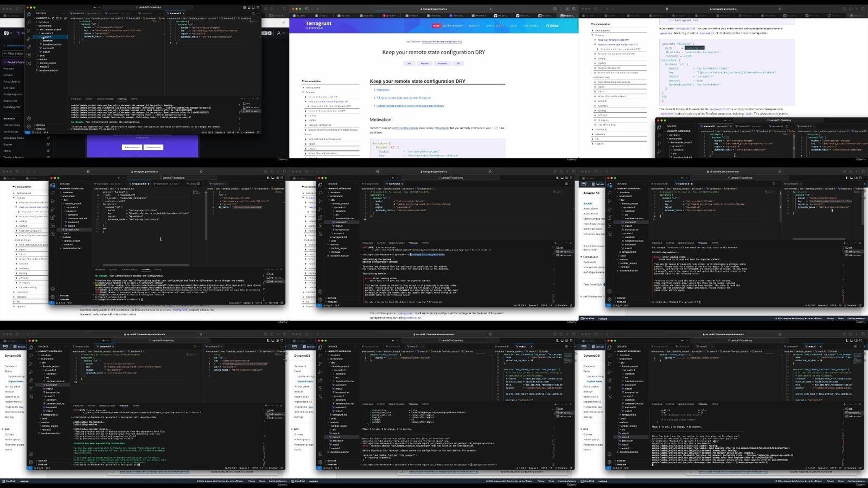Open Run Tasks in the Terraform Registry sidebar
Screen dimensions: 868x488
pos(9,88)
